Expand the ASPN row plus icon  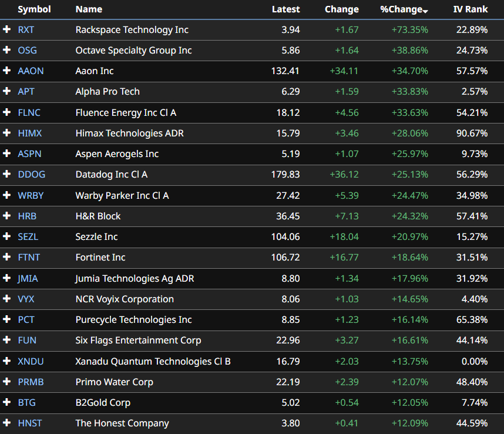6,153
